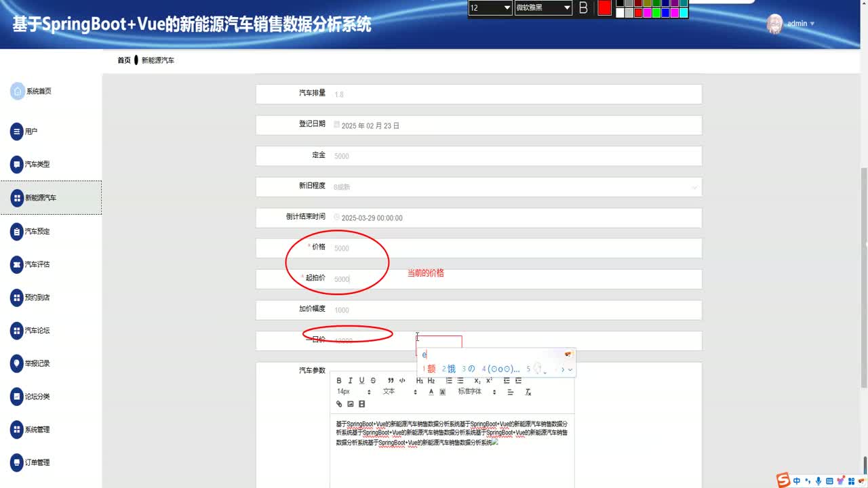Screen dimensions: 868x488
Task: Insert a blockquote in the editor
Action: point(391,381)
